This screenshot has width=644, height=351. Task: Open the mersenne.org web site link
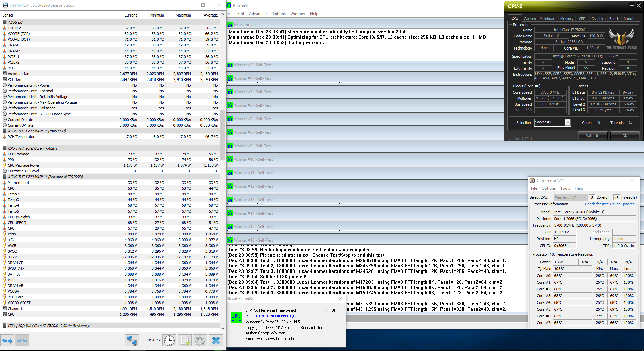pyautogui.click(x=278, y=316)
